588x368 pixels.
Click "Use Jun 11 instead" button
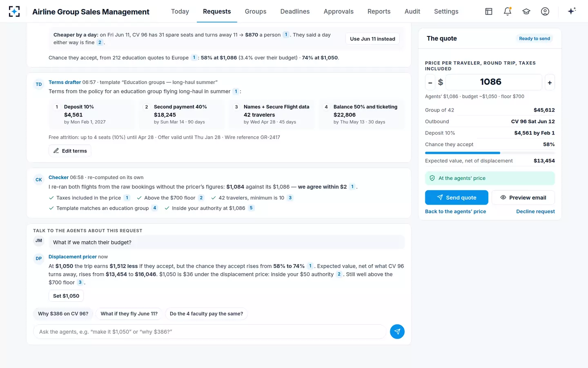click(372, 39)
